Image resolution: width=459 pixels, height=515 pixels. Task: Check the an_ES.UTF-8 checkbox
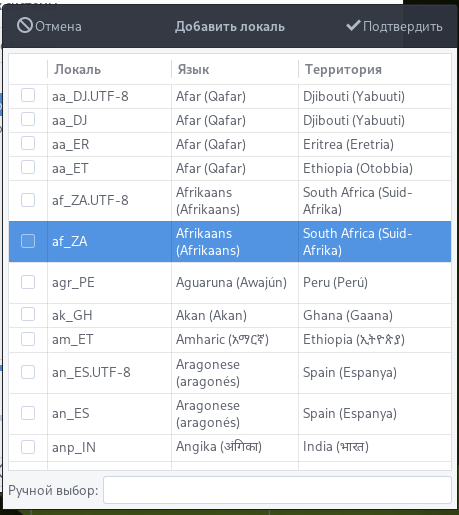pos(28,372)
